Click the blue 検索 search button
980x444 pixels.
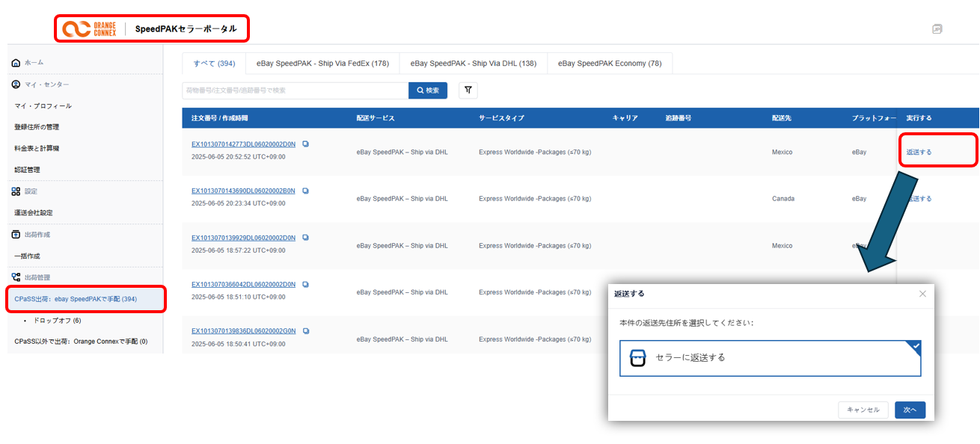[x=428, y=90]
